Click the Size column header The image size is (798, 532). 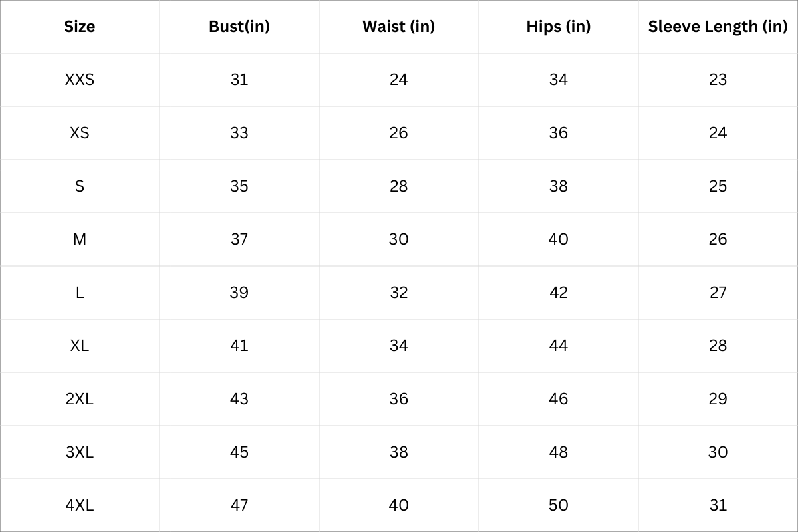pos(80,27)
